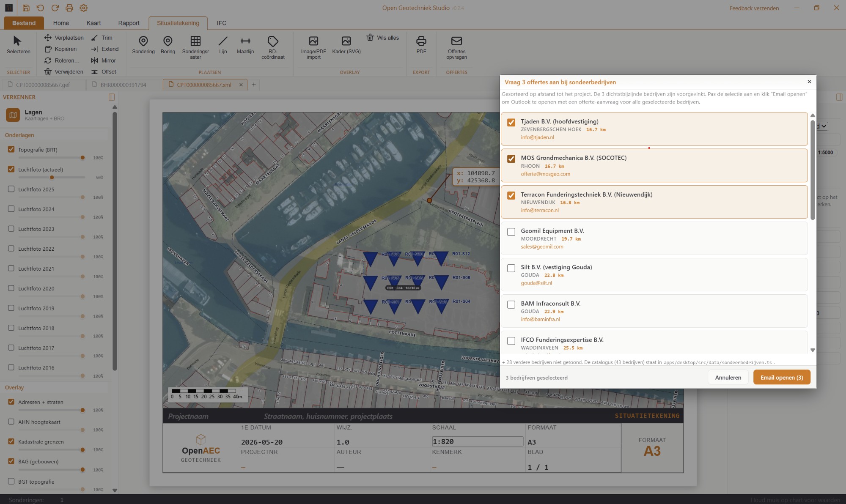Switch to the IFC ribbon tab
The height and width of the screenshot is (504, 846).
click(222, 23)
